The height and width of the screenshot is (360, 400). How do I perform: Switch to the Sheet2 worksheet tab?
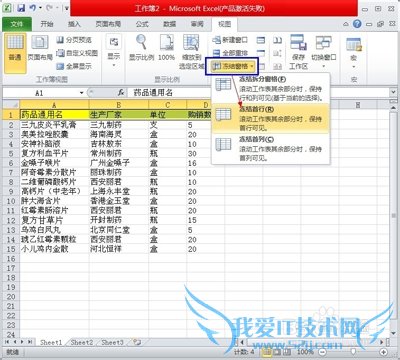click(82, 342)
